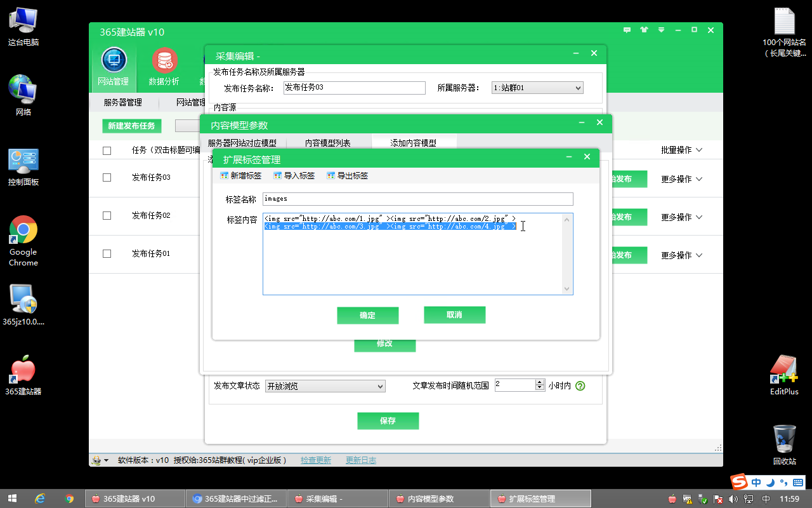The width and height of the screenshot is (812, 508).
Task: Open the title bar dropdown menu icon
Action: (x=661, y=30)
